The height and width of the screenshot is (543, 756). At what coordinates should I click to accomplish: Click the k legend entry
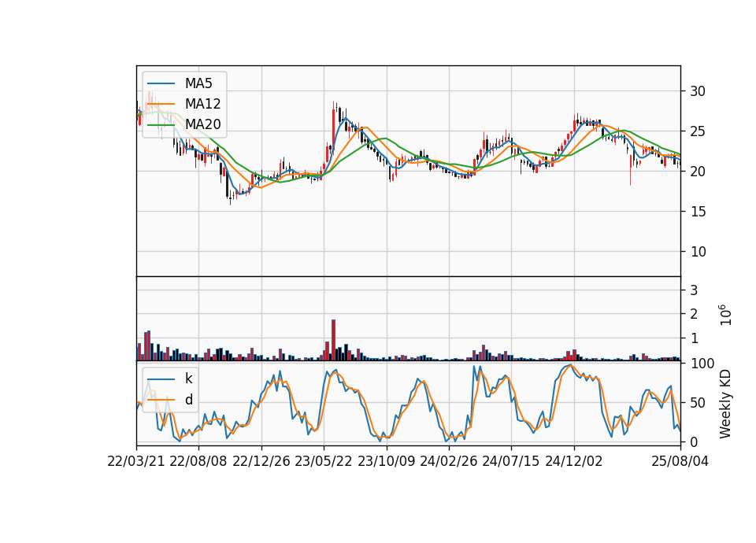click(x=170, y=379)
